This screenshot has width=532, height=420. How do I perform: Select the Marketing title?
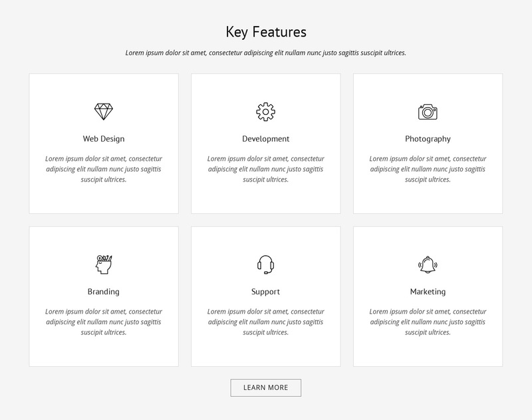pyautogui.click(x=428, y=292)
